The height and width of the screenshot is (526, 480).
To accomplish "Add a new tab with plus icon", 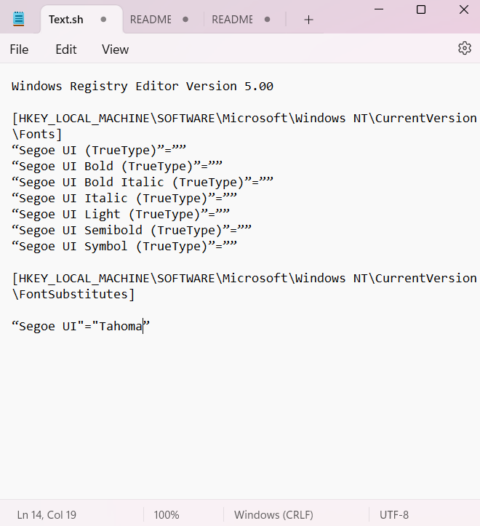I will pyautogui.click(x=308, y=20).
